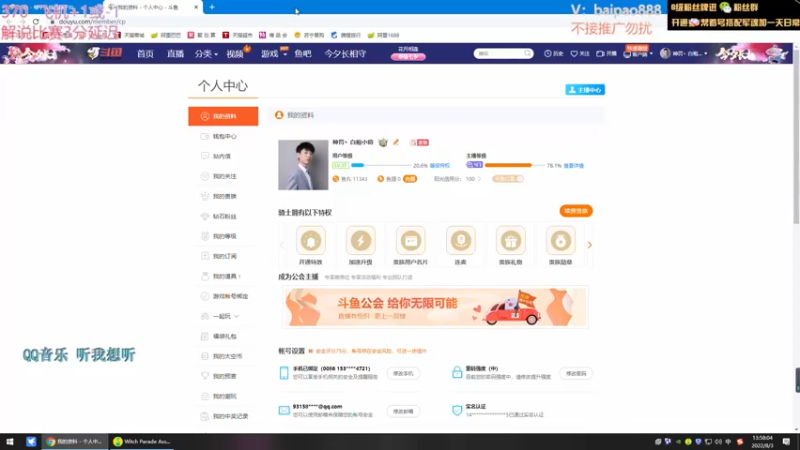This screenshot has width=800, height=450.
Task: Show previous privileges with left chevron
Action: pos(282,245)
